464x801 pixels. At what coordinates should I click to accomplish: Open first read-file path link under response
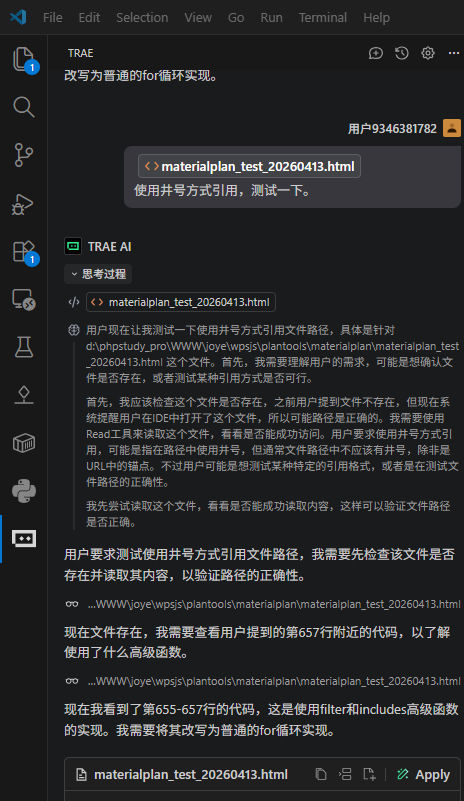pos(273,604)
